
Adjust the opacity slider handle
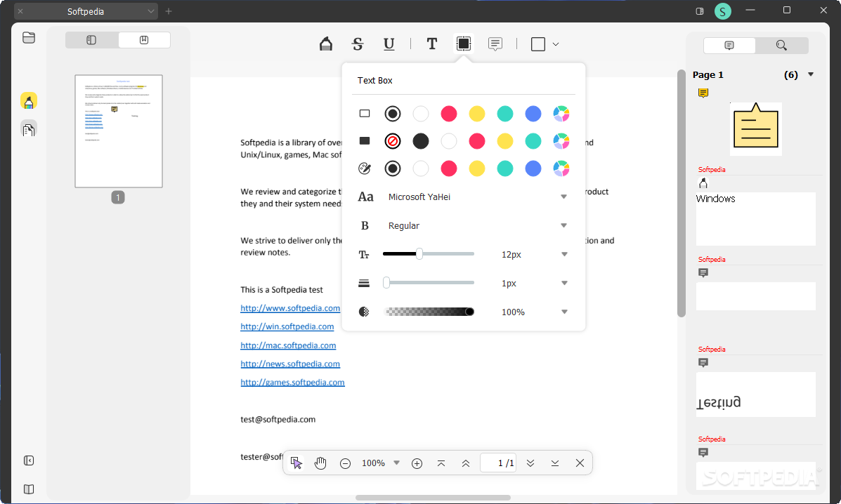(470, 312)
